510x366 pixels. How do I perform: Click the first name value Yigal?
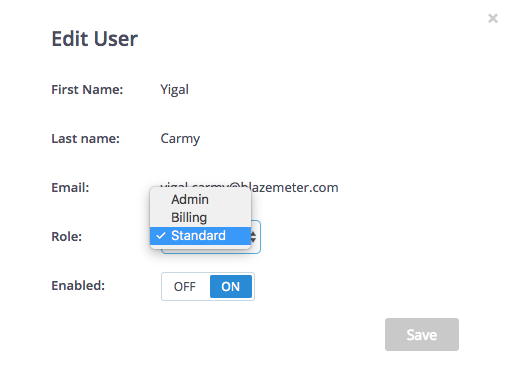click(175, 90)
